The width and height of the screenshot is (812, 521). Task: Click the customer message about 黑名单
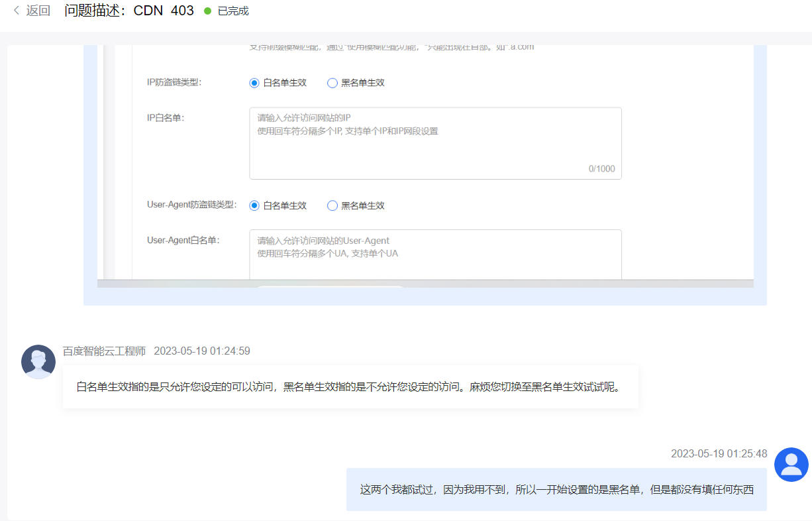(x=556, y=490)
